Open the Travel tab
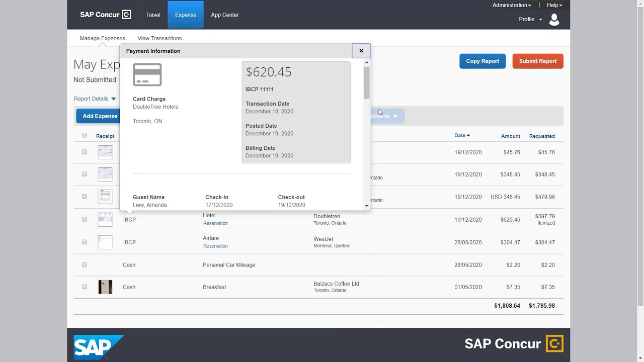Screen dimensions: 644x362 point(153,15)
